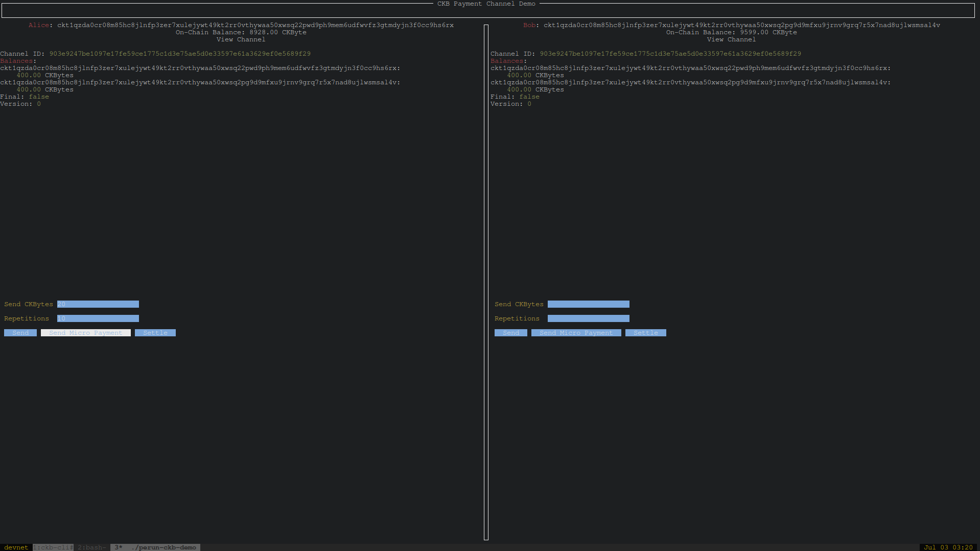Click the Jul 03 03:20 clock
Image resolution: width=980 pixels, height=551 pixels.
pos(948,547)
